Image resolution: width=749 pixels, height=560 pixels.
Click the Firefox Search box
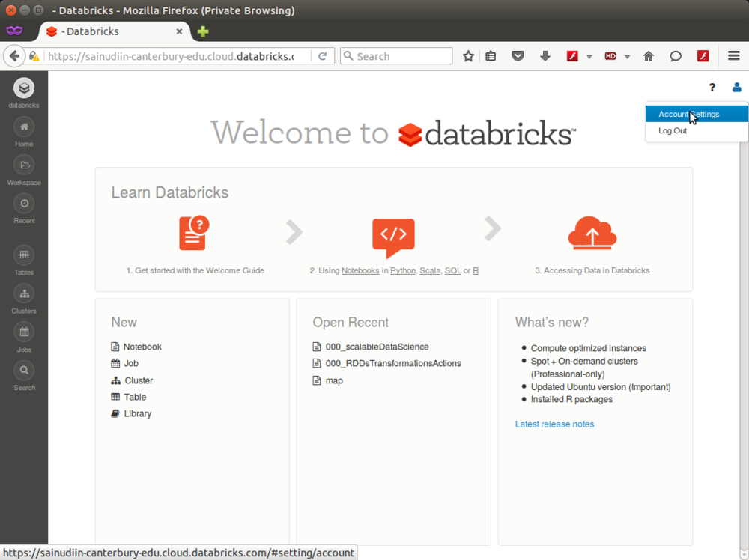pyautogui.click(x=396, y=56)
